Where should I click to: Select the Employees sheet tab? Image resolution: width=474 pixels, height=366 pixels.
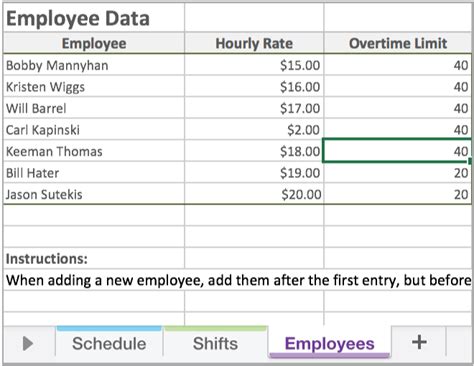point(329,343)
